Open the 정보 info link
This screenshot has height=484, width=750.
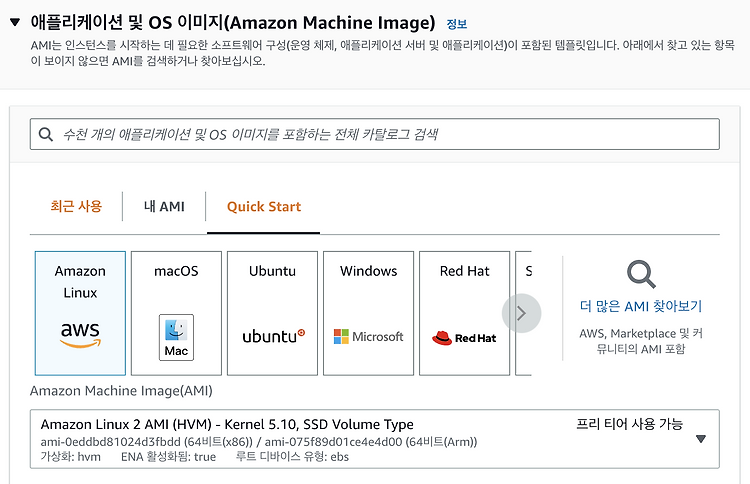456,24
